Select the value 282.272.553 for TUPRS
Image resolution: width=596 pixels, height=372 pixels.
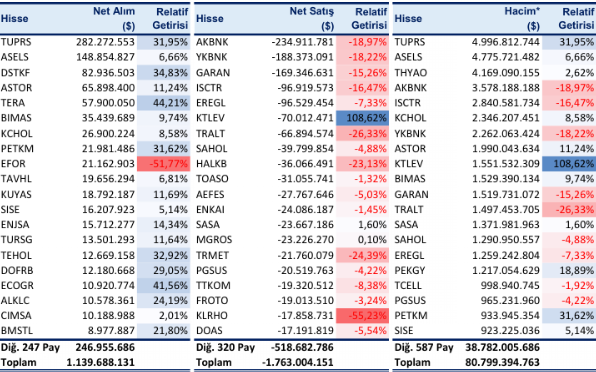click(x=105, y=42)
